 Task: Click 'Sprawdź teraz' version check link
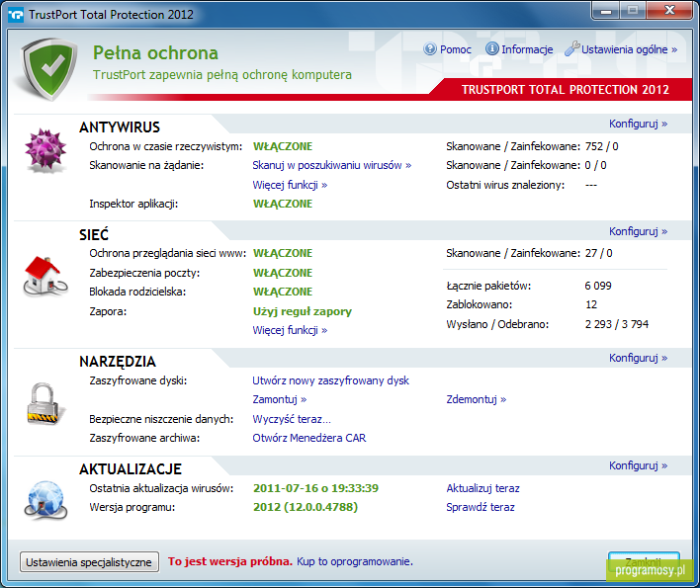click(481, 507)
